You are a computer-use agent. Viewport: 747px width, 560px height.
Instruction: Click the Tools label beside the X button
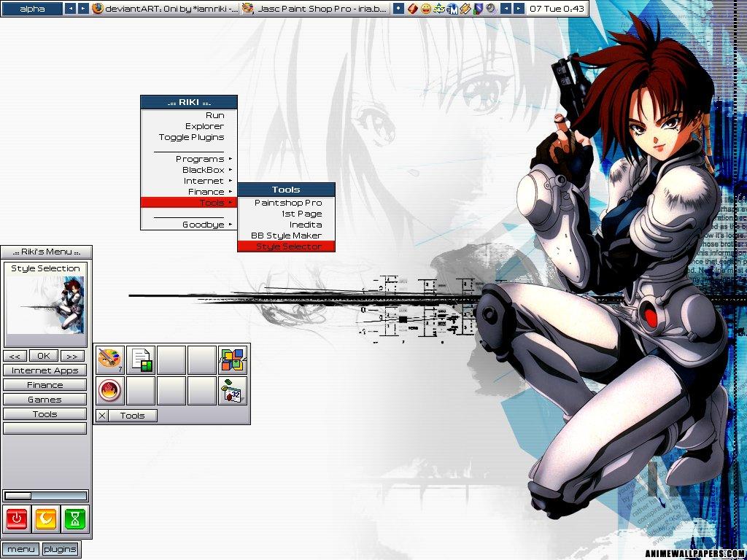tap(133, 416)
